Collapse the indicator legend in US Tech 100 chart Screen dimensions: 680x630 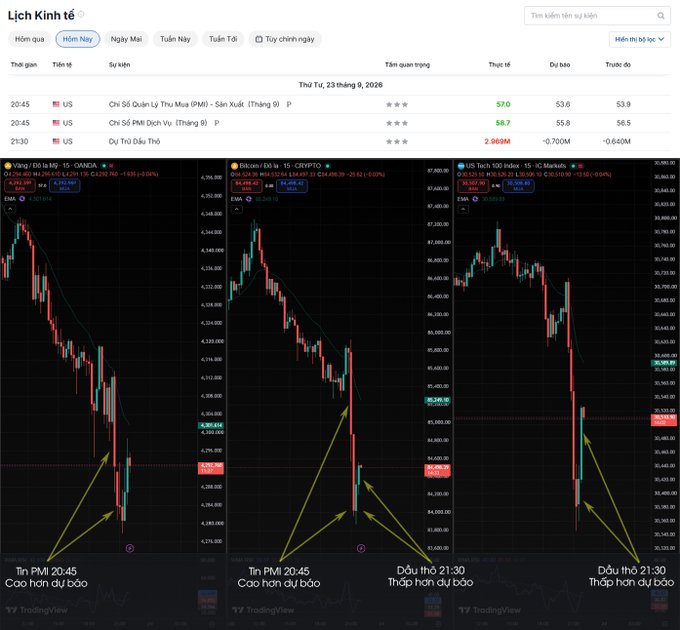pos(463,209)
